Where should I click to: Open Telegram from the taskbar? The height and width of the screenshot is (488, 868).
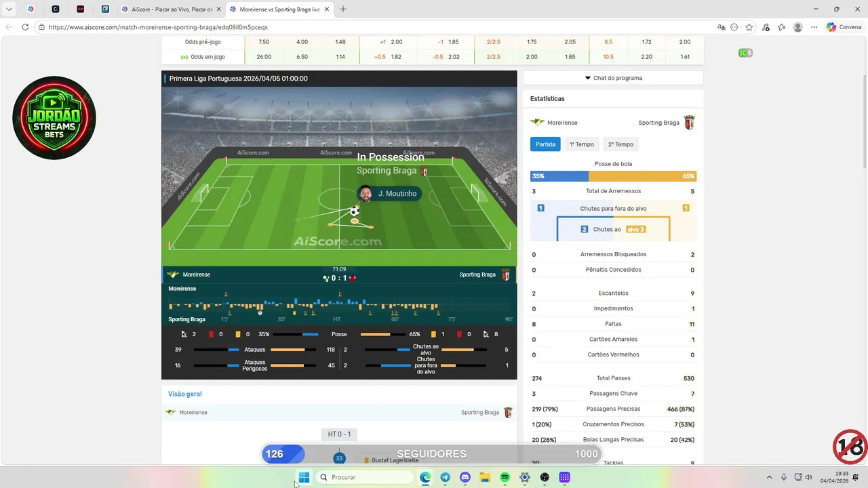click(x=445, y=477)
